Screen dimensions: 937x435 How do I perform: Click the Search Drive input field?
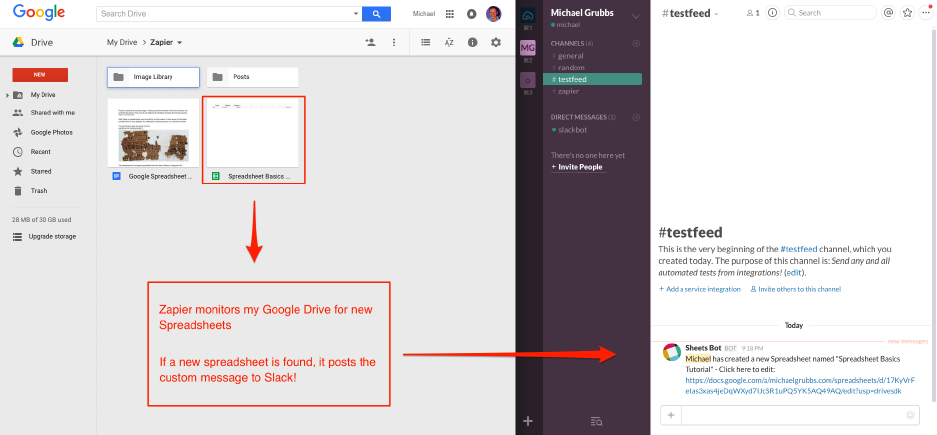coord(225,13)
